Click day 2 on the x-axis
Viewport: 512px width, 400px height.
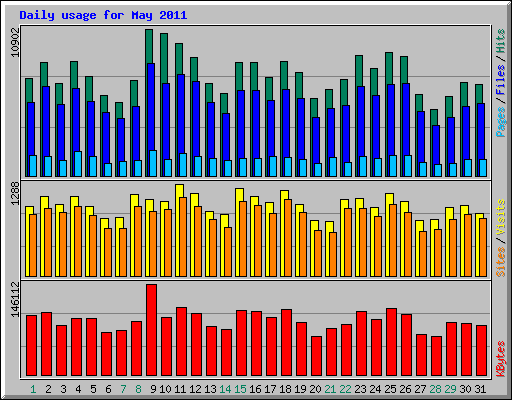[x=48, y=389]
